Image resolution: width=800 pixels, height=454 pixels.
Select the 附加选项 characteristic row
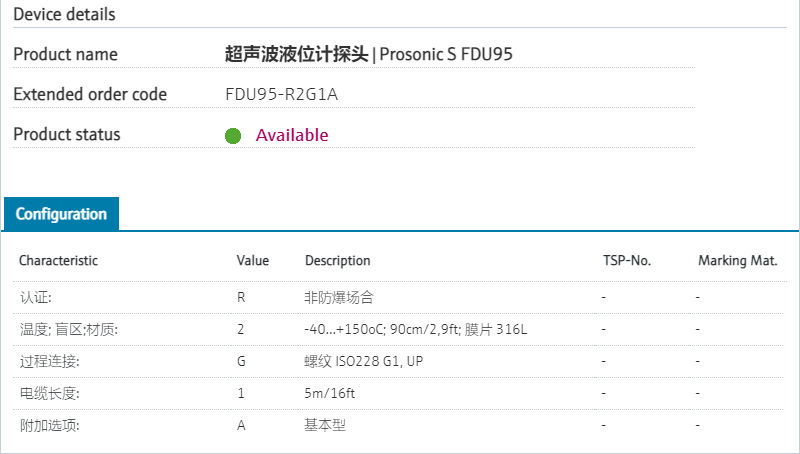49,426
